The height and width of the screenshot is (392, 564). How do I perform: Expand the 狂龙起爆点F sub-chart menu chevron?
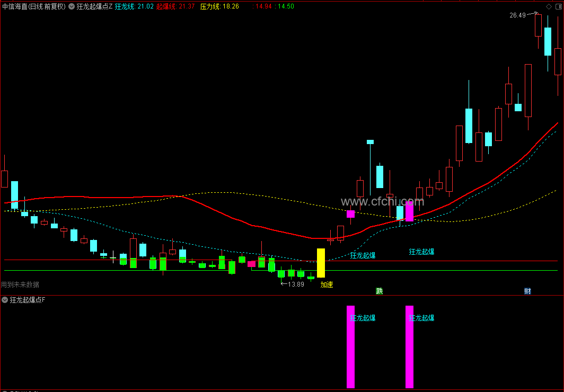click(5, 300)
